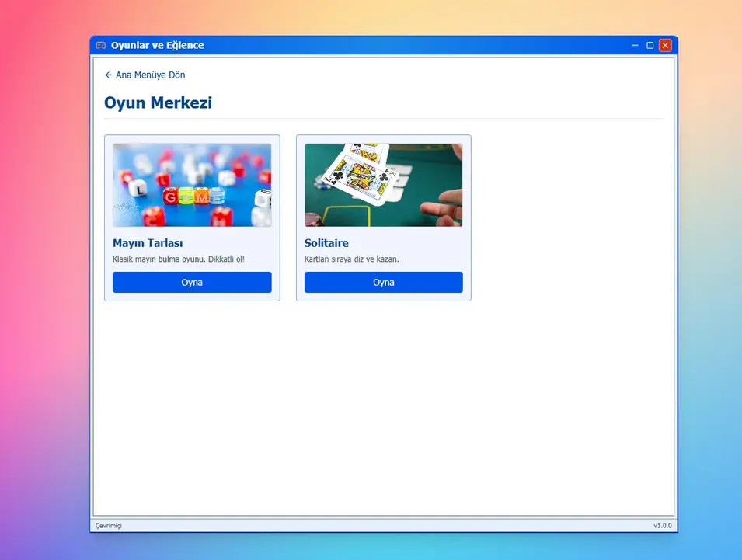Minimize the Oyunlar ve Eğlence window

[x=635, y=45]
